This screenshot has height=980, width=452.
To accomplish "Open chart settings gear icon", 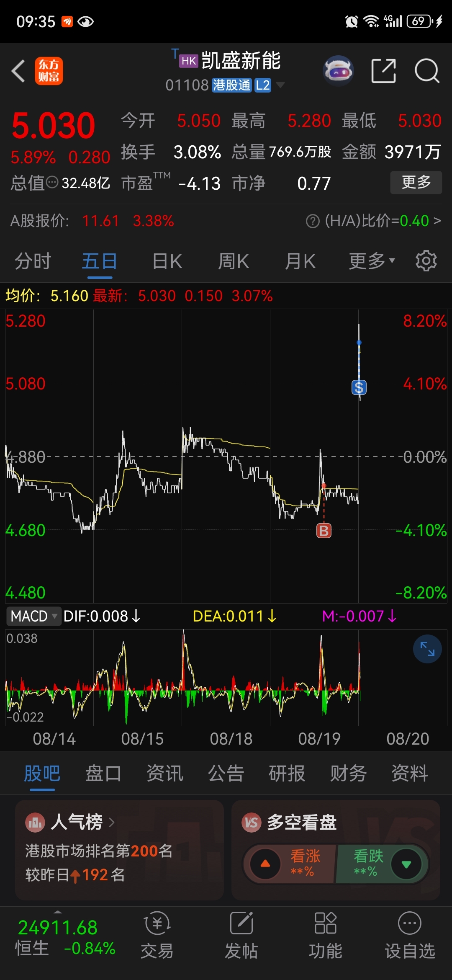I will tap(426, 261).
